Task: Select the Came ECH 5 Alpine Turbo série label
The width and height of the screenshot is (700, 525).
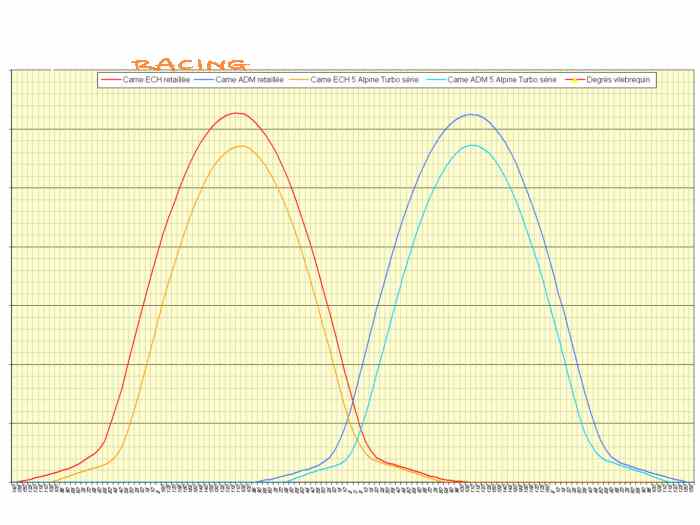Action: pos(365,80)
